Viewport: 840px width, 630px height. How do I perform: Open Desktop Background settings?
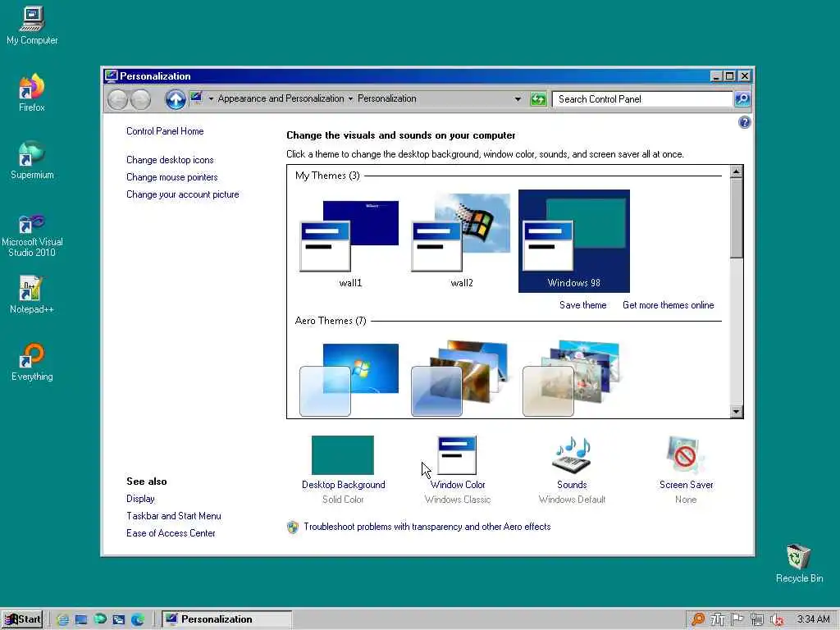click(x=343, y=469)
